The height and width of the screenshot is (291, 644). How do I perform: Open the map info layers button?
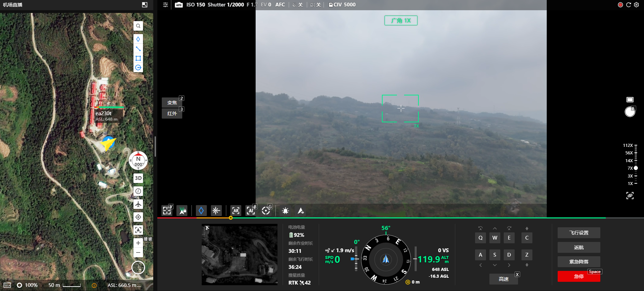coord(138,191)
